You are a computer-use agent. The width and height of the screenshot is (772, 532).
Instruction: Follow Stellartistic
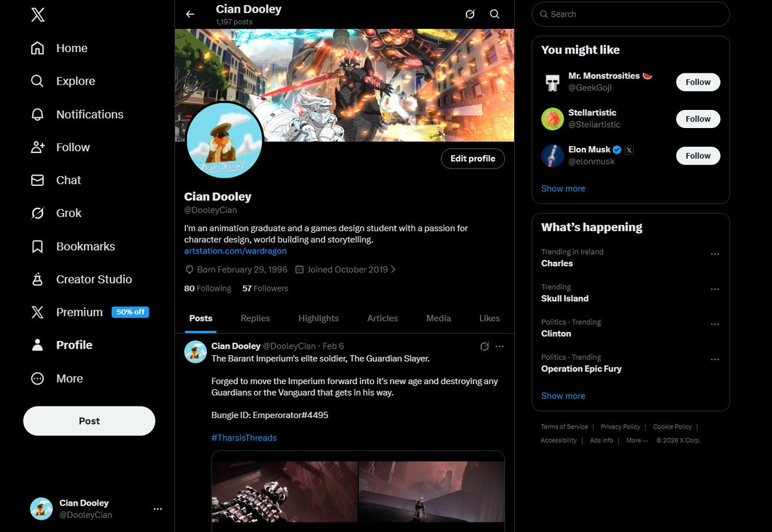click(x=698, y=119)
